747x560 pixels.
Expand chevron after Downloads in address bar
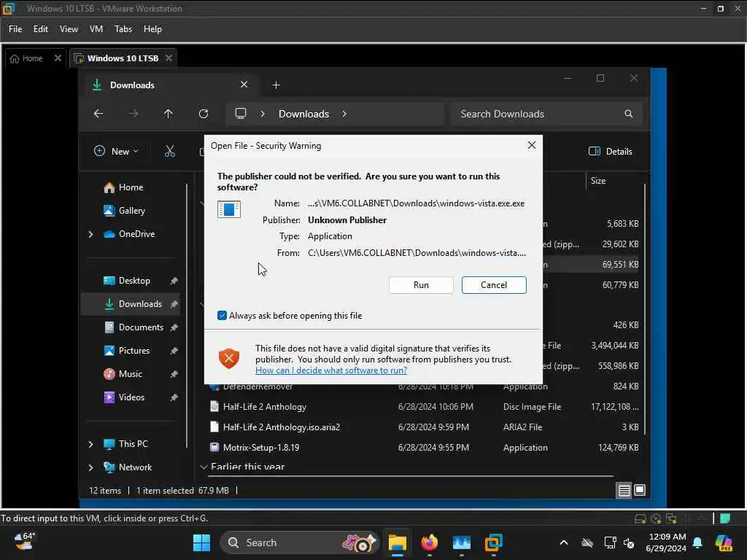[x=344, y=114]
